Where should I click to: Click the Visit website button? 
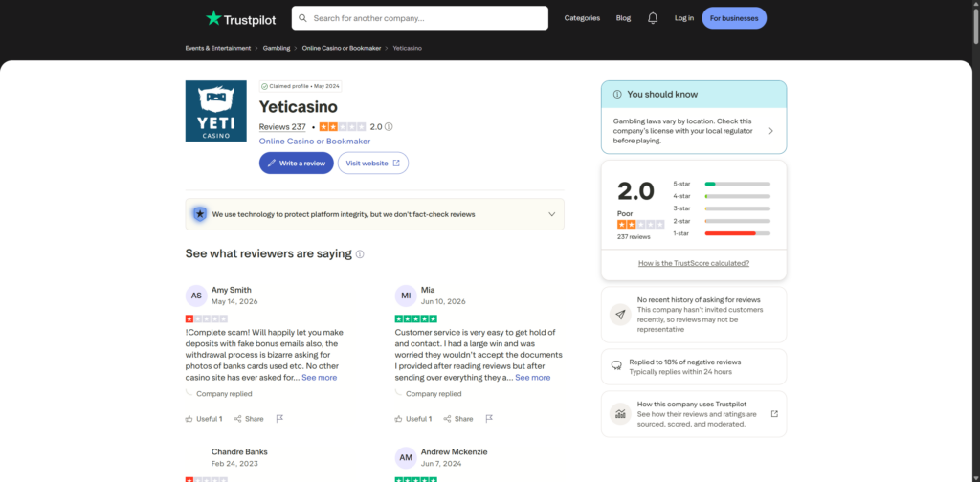point(373,163)
